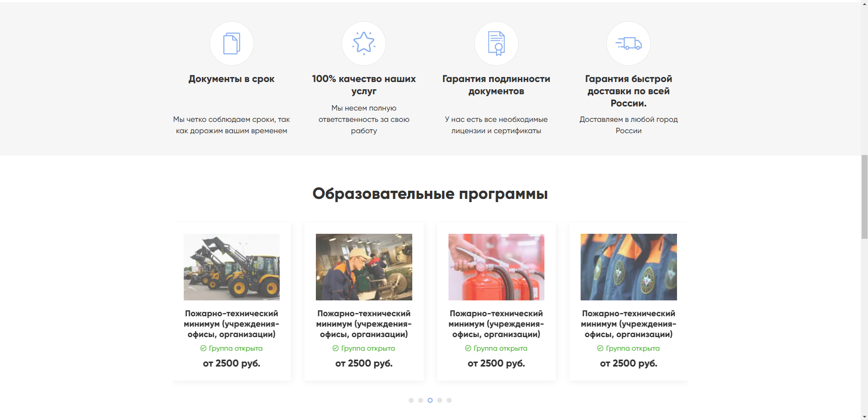Click the "от 2500 руб." price on the machinist card
Viewport: 868px width, 420px height.
364,363
